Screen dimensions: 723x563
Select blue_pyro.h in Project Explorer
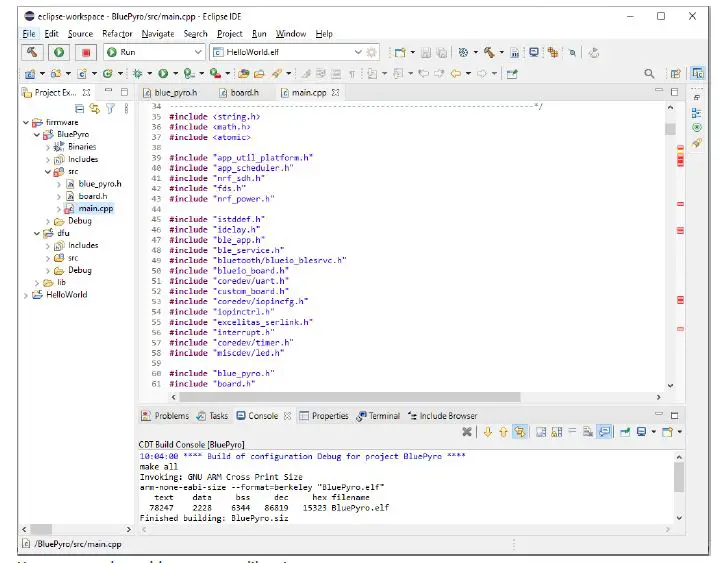pyautogui.click(x=99, y=184)
